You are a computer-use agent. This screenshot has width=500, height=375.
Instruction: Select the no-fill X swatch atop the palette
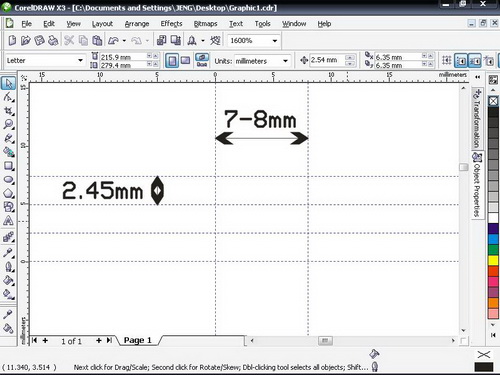(493, 100)
